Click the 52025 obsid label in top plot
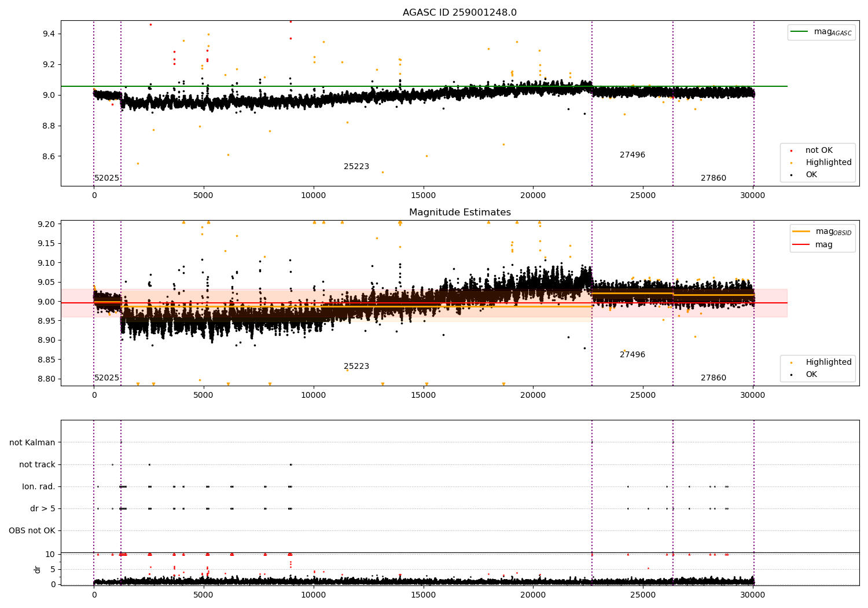This screenshot has height=608, width=868. click(107, 178)
